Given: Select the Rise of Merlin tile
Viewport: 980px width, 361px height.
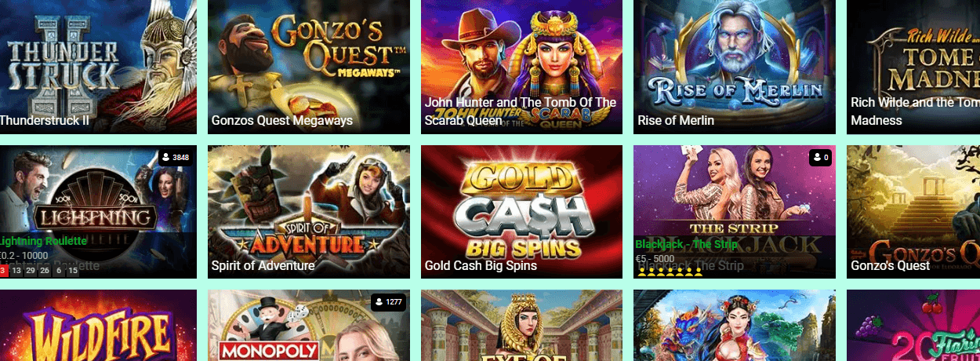Looking at the screenshot, I should 735,67.
